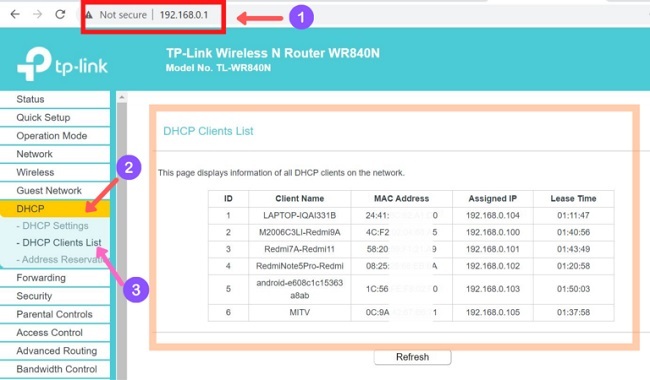Reload the page with the refresh icon
This screenshot has height=380, width=650.
[x=60, y=15]
